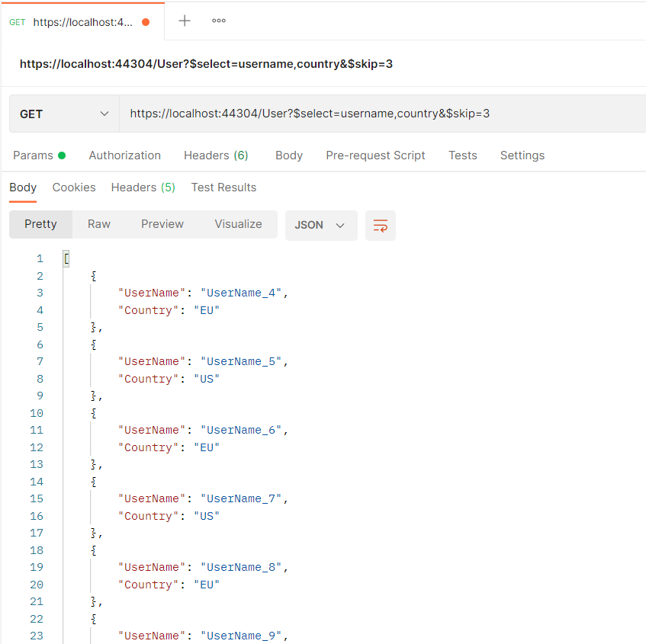Image resolution: width=646 pixels, height=644 pixels.
Task: Expand the JSON format dropdown
Action: click(320, 226)
